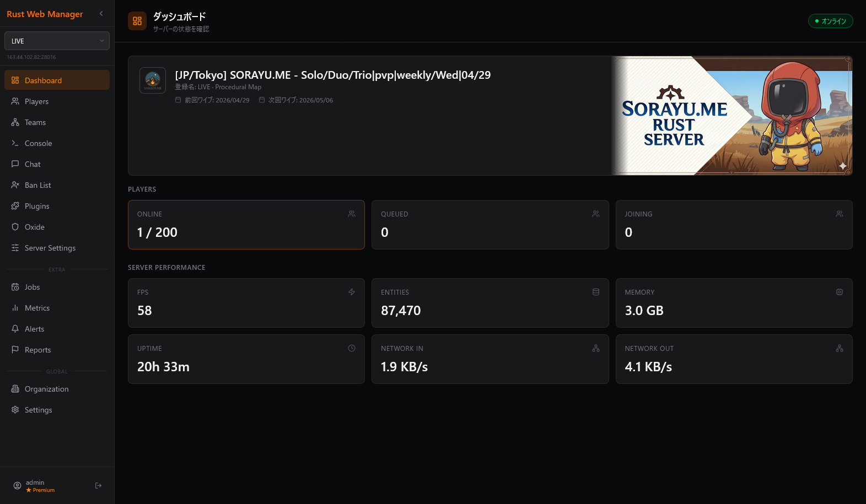Click the lightning icon in FPS card
866x504 pixels.
tap(352, 292)
